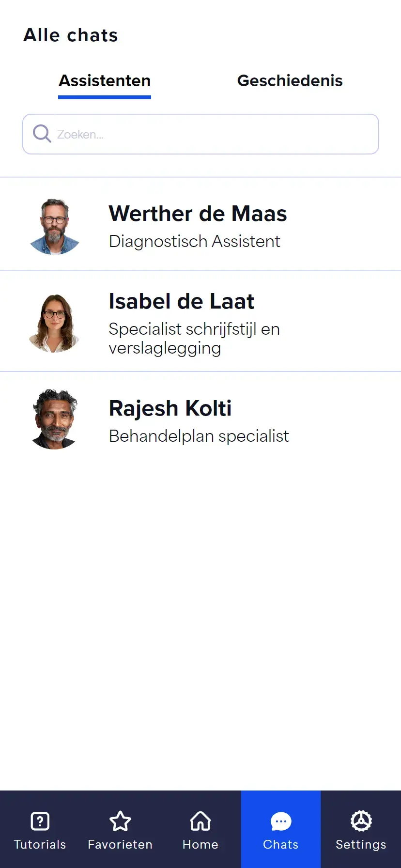Click the Alle chats heading
Image resolution: width=401 pixels, height=868 pixels.
point(71,35)
